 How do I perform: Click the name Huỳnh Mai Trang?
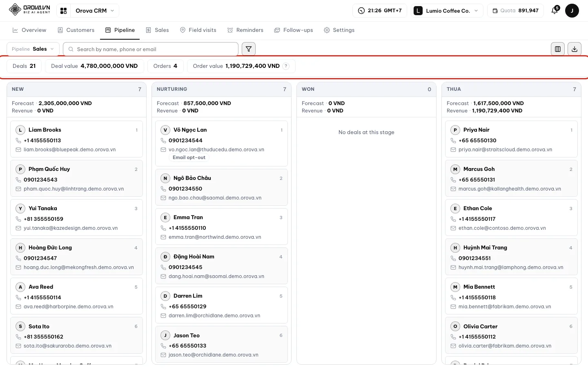[x=485, y=248]
